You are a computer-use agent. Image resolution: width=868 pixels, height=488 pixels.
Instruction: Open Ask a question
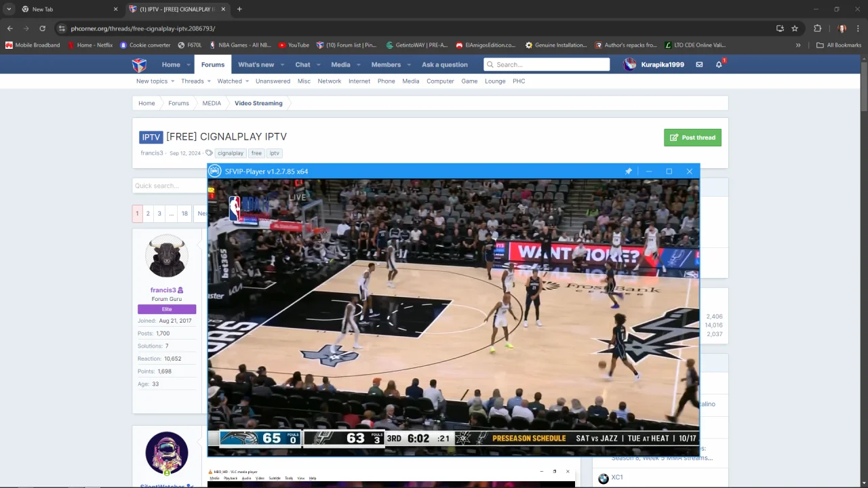point(445,64)
